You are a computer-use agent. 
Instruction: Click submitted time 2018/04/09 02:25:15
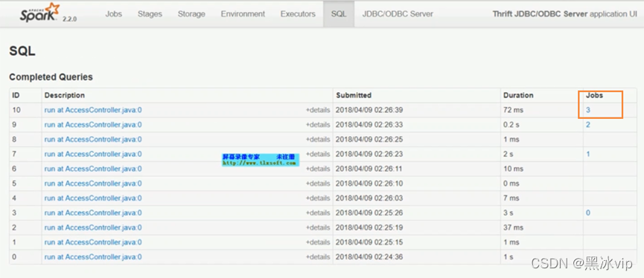pyautogui.click(x=369, y=242)
